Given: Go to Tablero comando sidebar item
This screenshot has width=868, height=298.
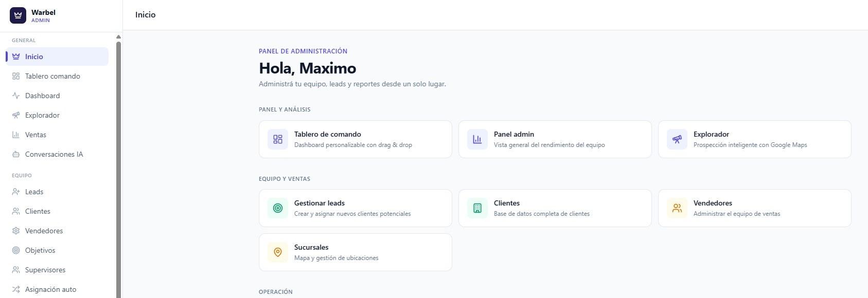Looking at the screenshot, I should pos(57,76).
